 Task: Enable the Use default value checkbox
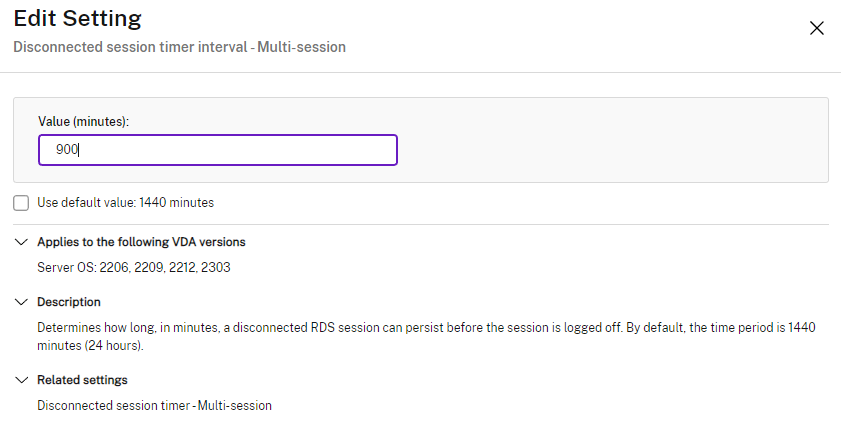21,203
